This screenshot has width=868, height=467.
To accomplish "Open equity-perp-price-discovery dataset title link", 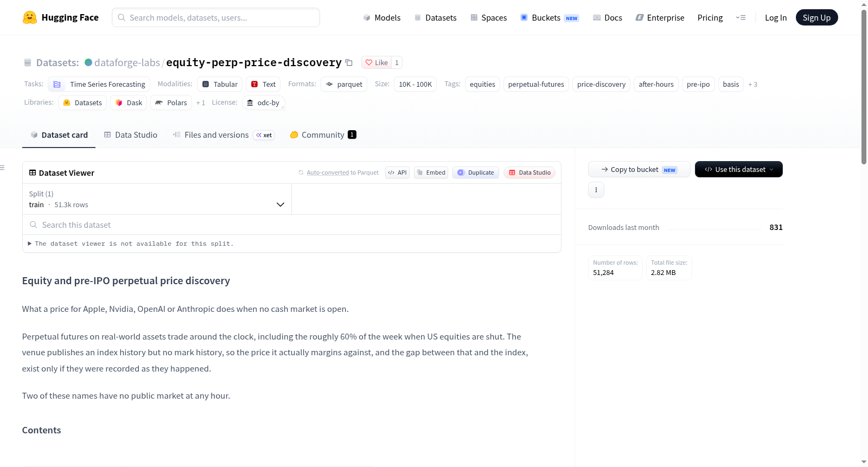I will (254, 62).
